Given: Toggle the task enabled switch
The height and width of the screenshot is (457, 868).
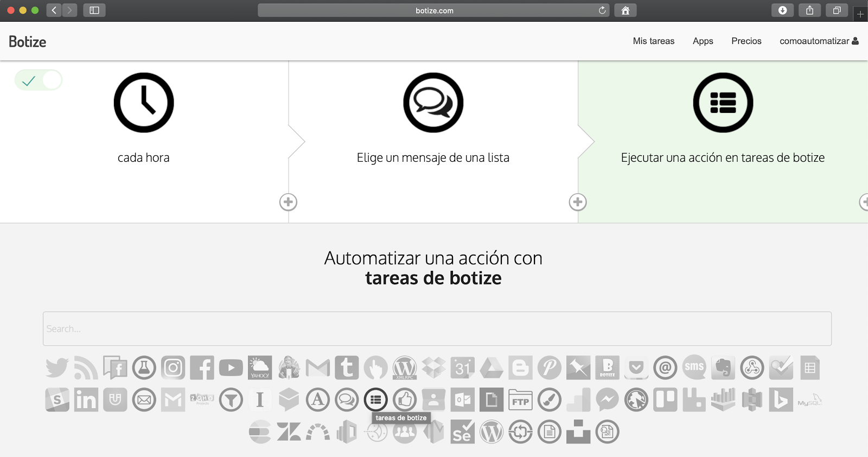Looking at the screenshot, I should tap(39, 80).
